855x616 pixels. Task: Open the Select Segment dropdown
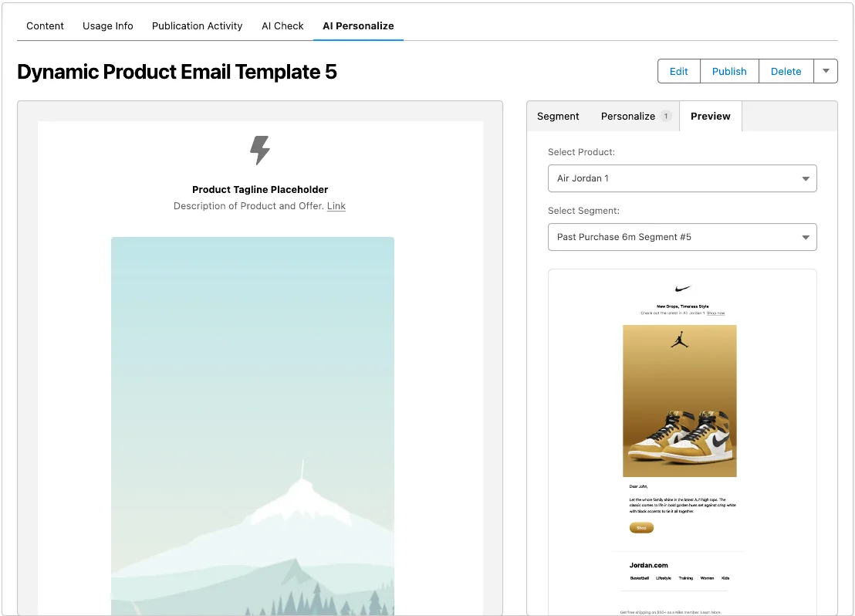pyautogui.click(x=682, y=237)
